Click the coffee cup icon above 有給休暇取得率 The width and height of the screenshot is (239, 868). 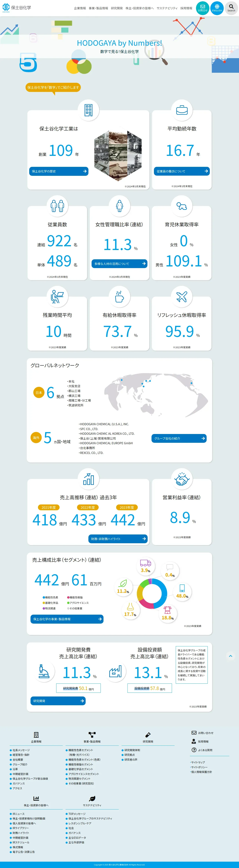119,297
